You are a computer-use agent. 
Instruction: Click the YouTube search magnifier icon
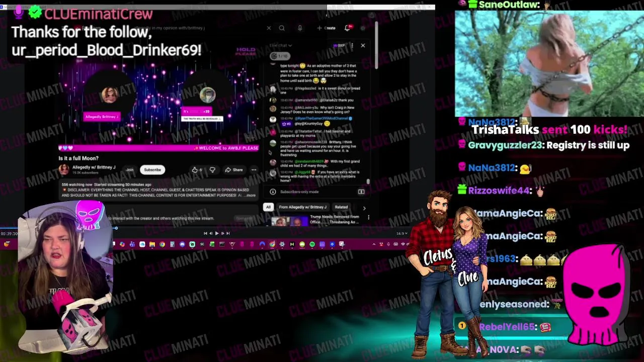coord(282,28)
